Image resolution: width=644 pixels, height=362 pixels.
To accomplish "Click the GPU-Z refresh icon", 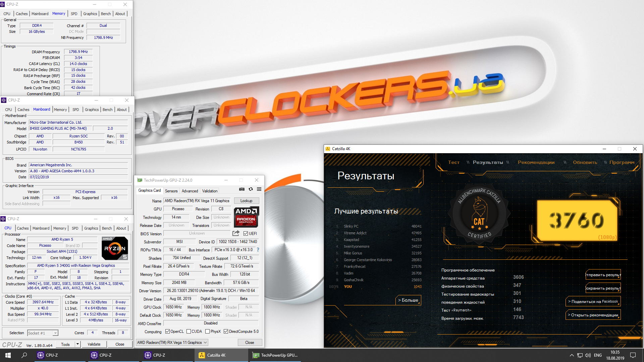I will pos(251,189).
